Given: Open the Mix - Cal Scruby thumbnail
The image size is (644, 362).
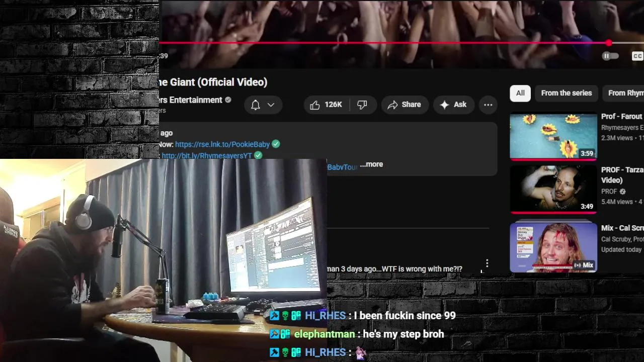Looking at the screenshot, I should pyautogui.click(x=553, y=248).
